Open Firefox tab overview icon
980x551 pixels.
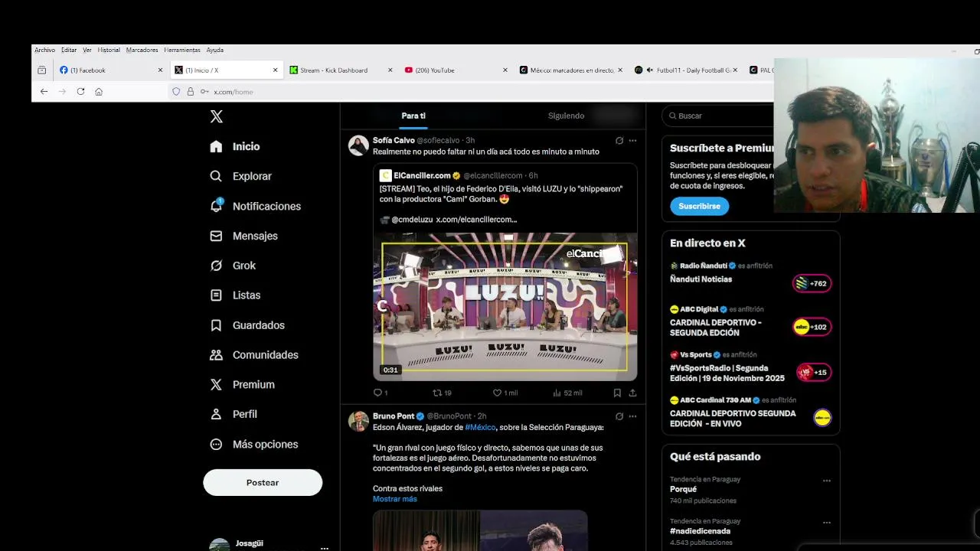[x=41, y=70]
